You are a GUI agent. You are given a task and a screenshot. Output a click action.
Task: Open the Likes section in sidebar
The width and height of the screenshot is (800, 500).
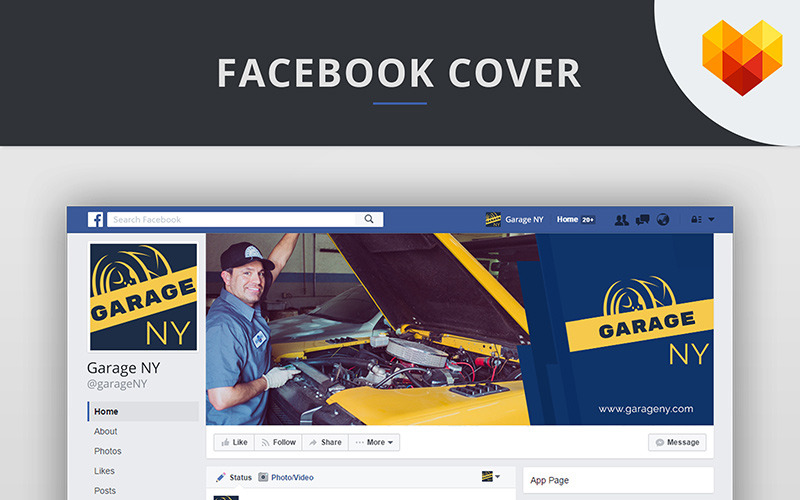[x=104, y=471]
